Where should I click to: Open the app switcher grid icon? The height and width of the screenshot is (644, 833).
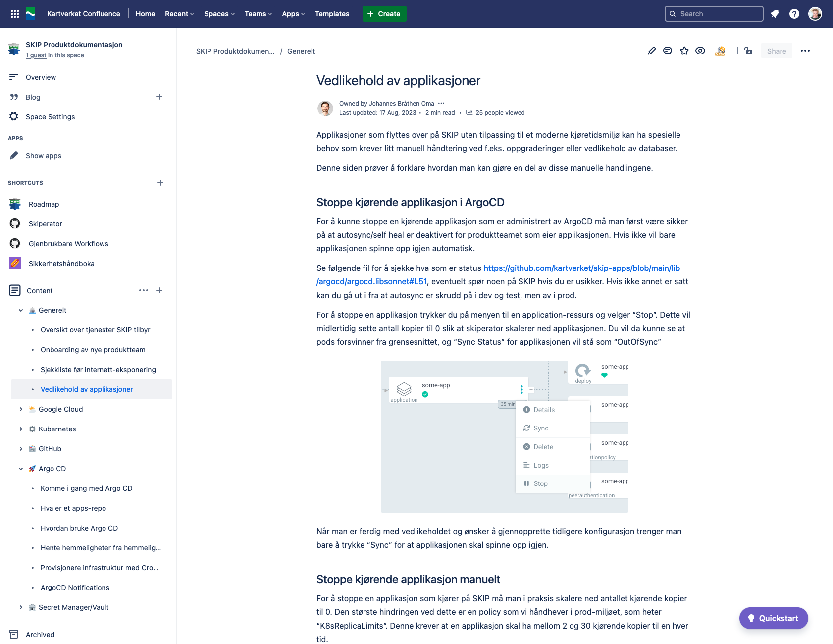tap(15, 14)
